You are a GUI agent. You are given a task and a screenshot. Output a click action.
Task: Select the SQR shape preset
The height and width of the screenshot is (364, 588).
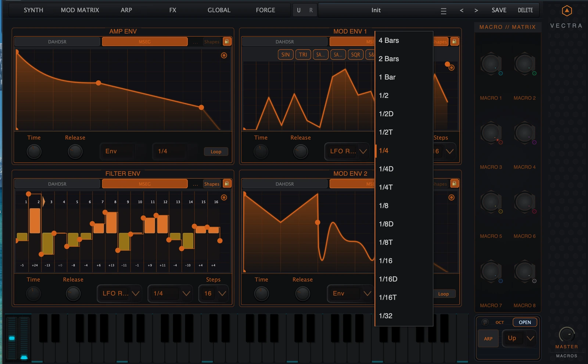click(355, 55)
